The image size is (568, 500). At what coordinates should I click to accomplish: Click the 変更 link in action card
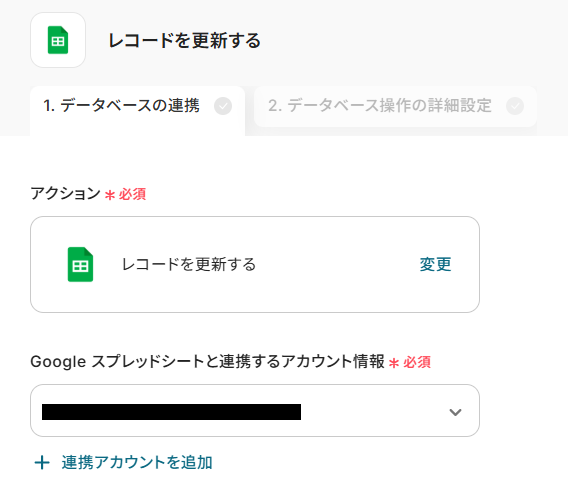click(435, 264)
